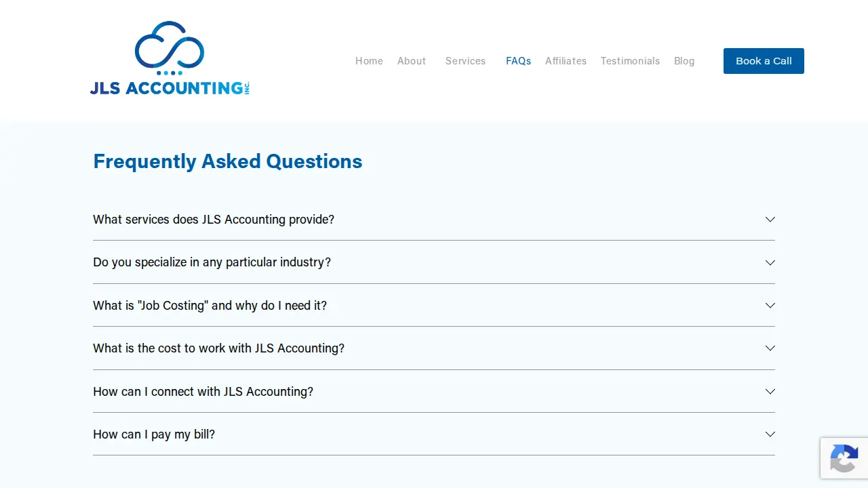Click the Frequently Asked Questions heading
Image resolution: width=868 pixels, height=488 pixels.
228,161
